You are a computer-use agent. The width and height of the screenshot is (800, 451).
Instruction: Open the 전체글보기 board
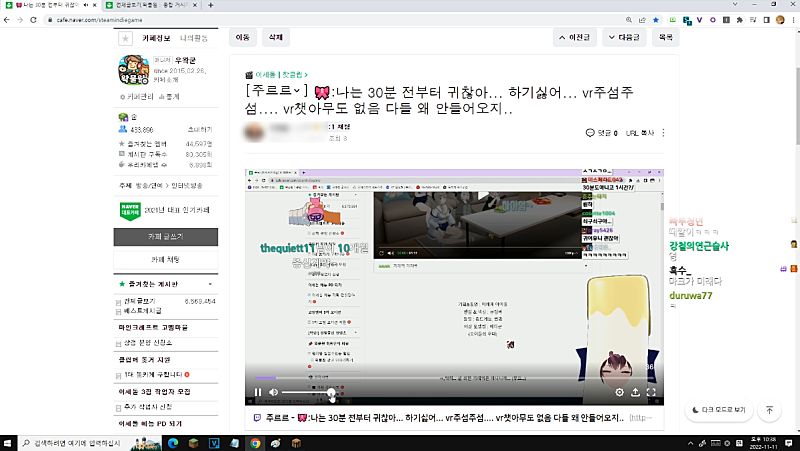pyautogui.click(x=140, y=302)
